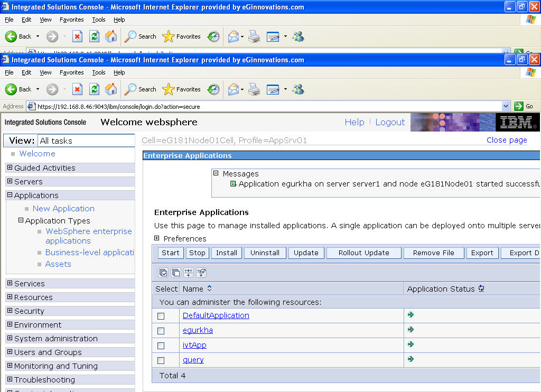Open the egurkha application link
The width and height of the screenshot is (541, 392).
(198, 330)
